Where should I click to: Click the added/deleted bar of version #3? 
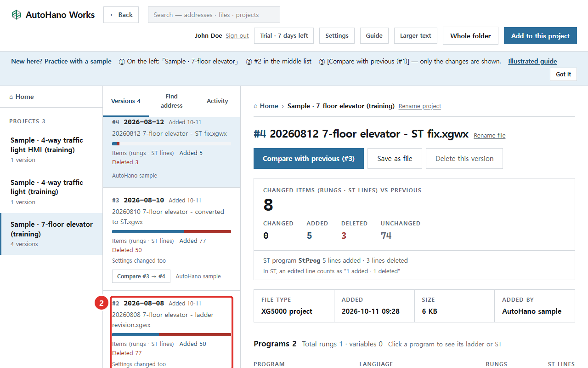[x=171, y=231]
